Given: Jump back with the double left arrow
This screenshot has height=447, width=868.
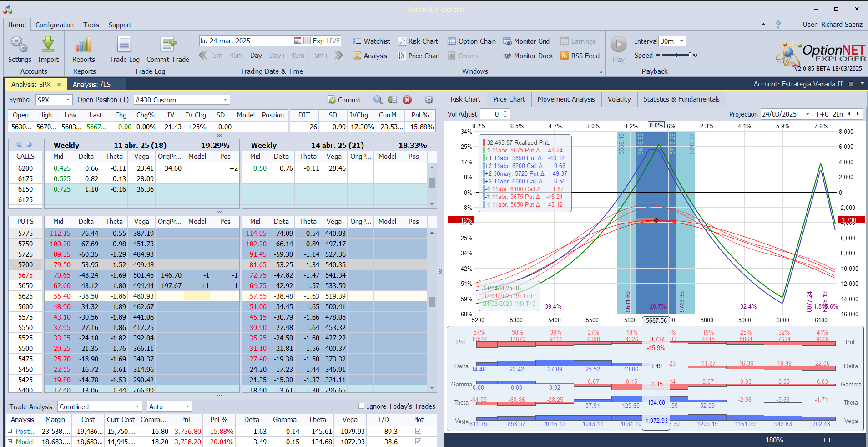Looking at the screenshot, I should (x=203, y=55).
